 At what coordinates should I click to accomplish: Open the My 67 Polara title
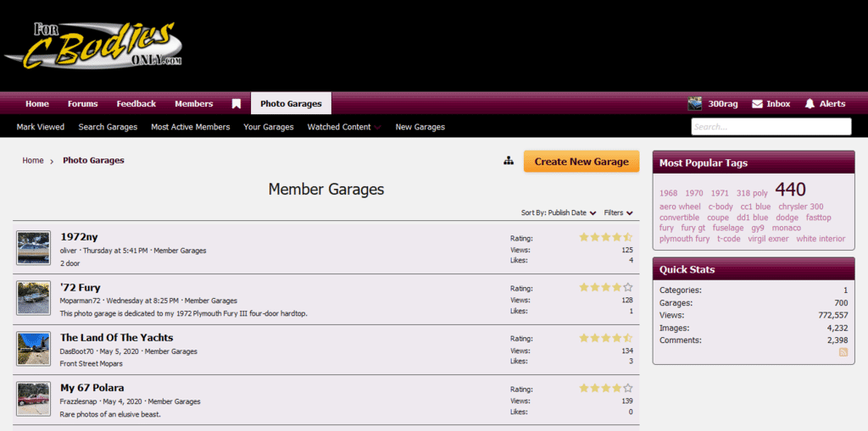(x=92, y=388)
